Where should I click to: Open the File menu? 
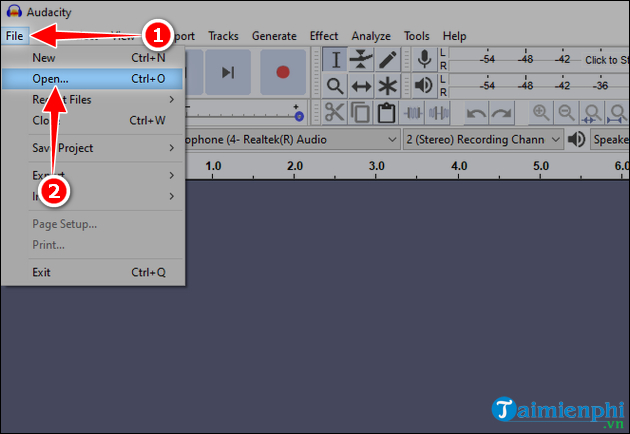pyautogui.click(x=14, y=36)
